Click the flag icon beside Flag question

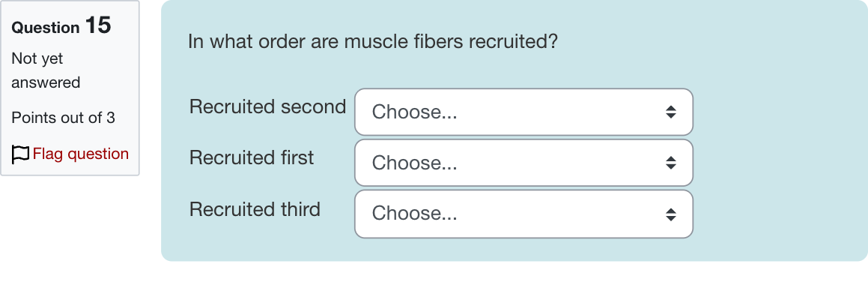pos(20,154)
